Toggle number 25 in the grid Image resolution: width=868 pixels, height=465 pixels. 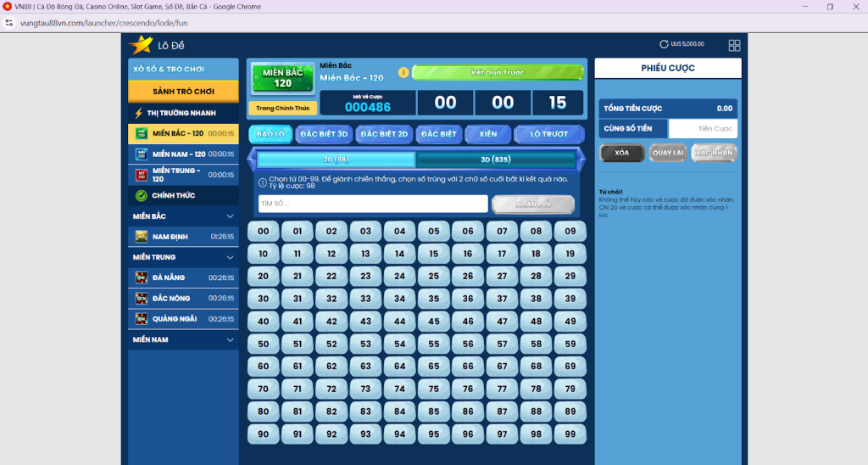point(434,276)
